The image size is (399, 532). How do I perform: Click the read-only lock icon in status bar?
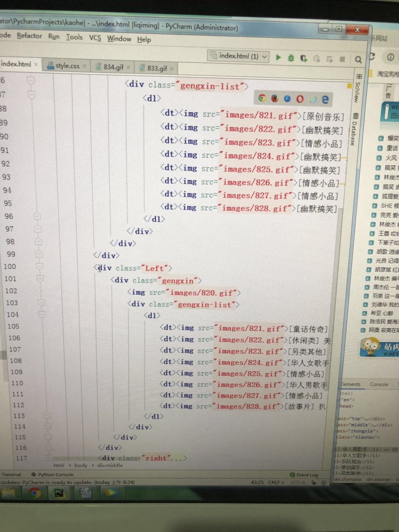(x=314, y=482)
